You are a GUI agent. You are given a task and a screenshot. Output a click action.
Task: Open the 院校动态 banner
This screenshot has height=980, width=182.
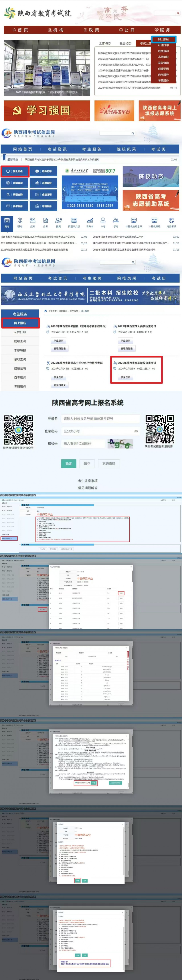(x=151, y=176)
